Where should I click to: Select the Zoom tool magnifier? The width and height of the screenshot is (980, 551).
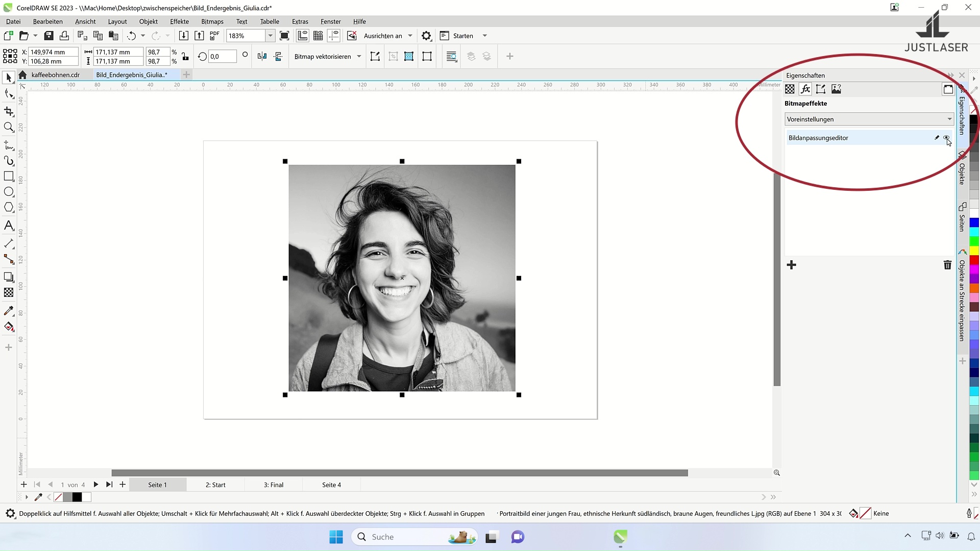pos(9,127)
